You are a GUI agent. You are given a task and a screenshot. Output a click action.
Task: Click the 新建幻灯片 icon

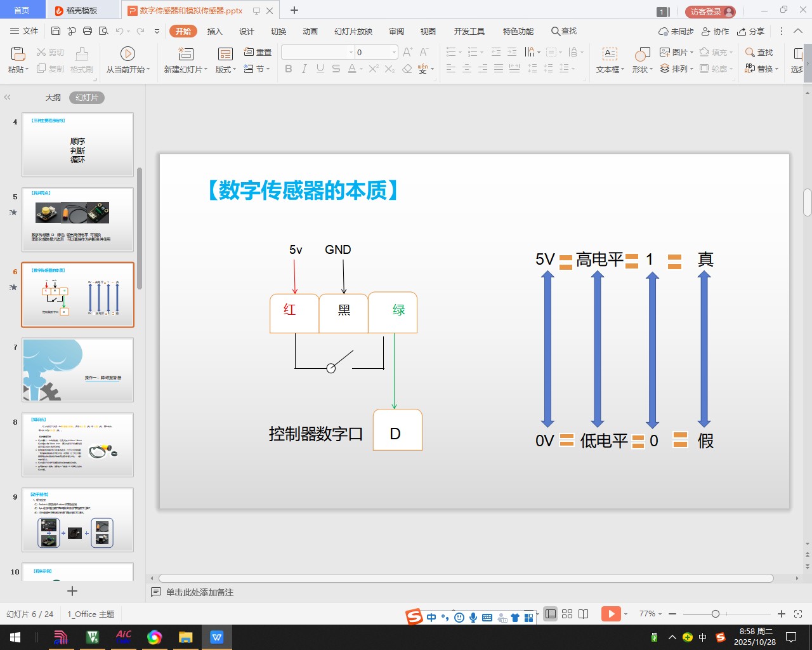(x=185, y=54)
